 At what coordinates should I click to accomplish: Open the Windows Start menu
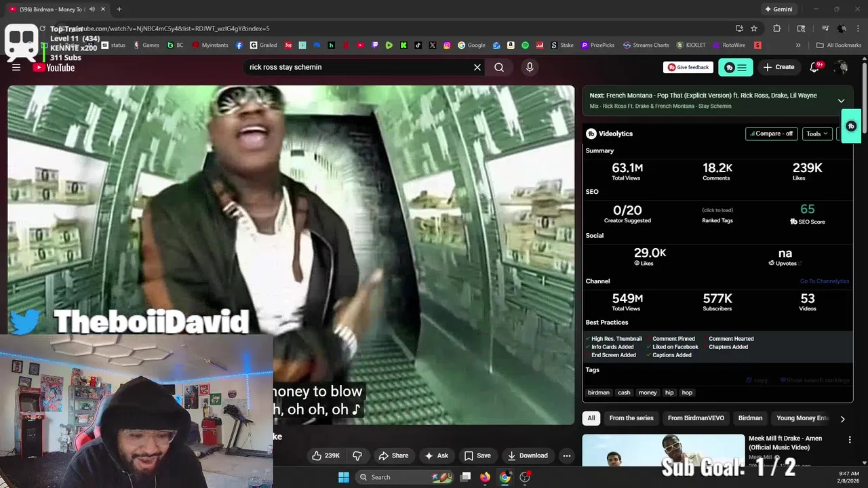344,477
